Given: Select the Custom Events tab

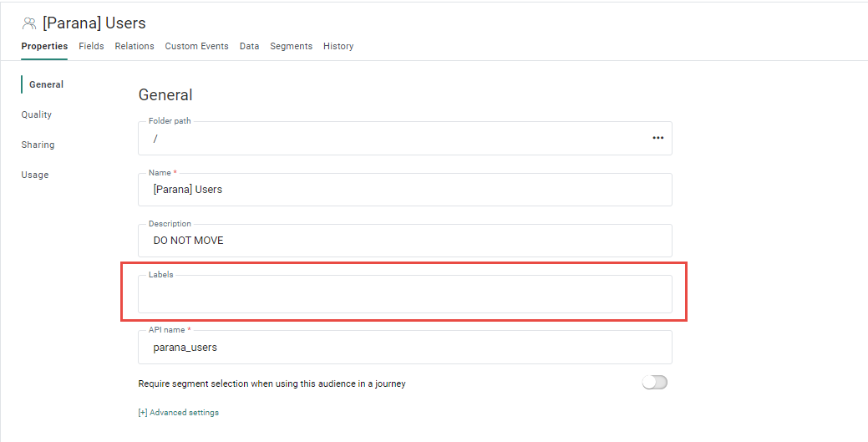Looking at the screenshot, I should 196,47.
